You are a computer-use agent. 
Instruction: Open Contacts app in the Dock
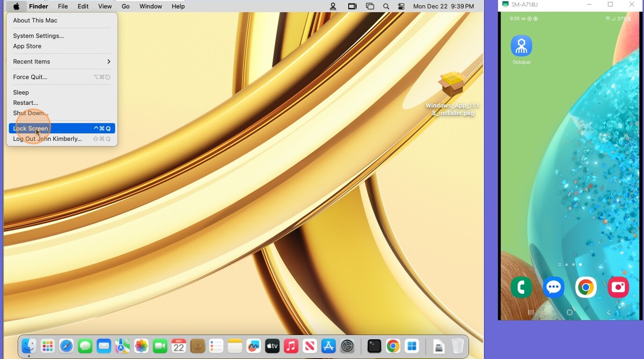[x=197, y=346]
